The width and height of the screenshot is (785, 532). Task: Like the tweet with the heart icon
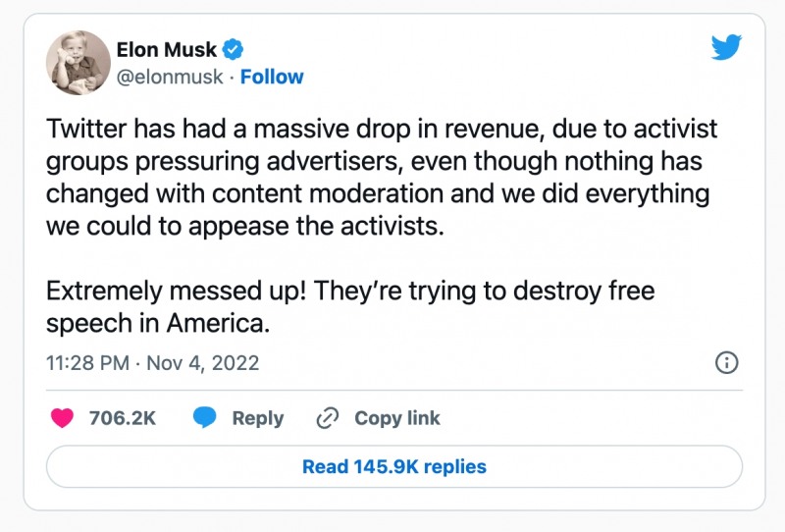(x=62, y=418)
